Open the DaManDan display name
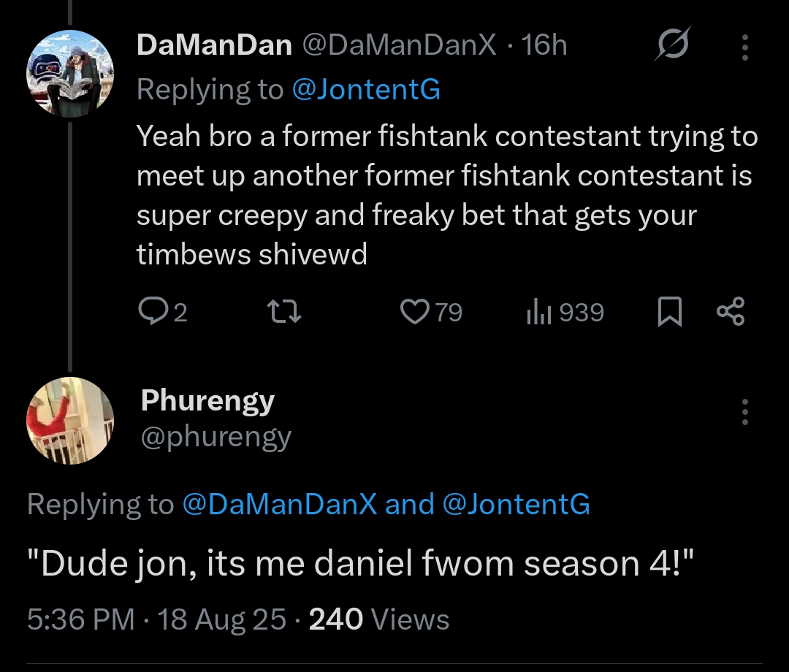The image size is (789, 672). point(214,46)
